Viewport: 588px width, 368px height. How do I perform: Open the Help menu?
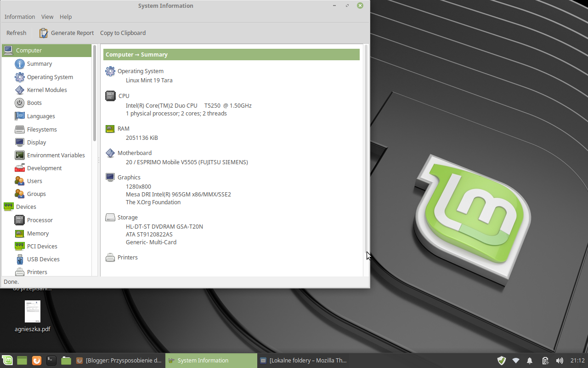click(x=66, y=17)
